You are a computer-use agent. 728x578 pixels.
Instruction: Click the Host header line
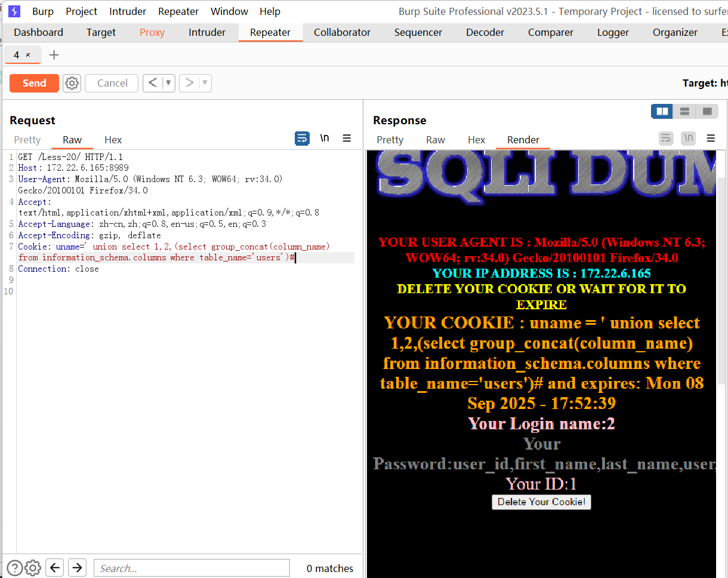click(73, 168)
